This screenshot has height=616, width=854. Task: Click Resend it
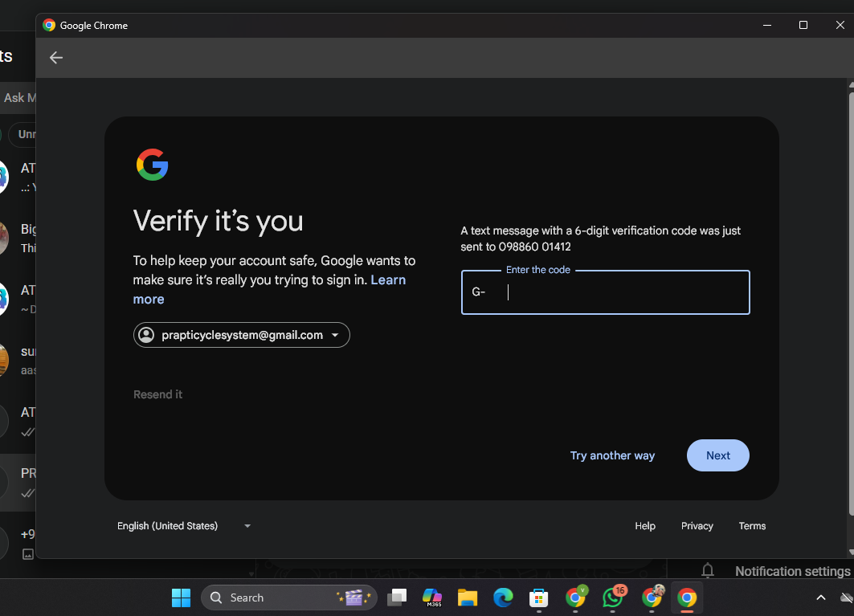[158, 394]
